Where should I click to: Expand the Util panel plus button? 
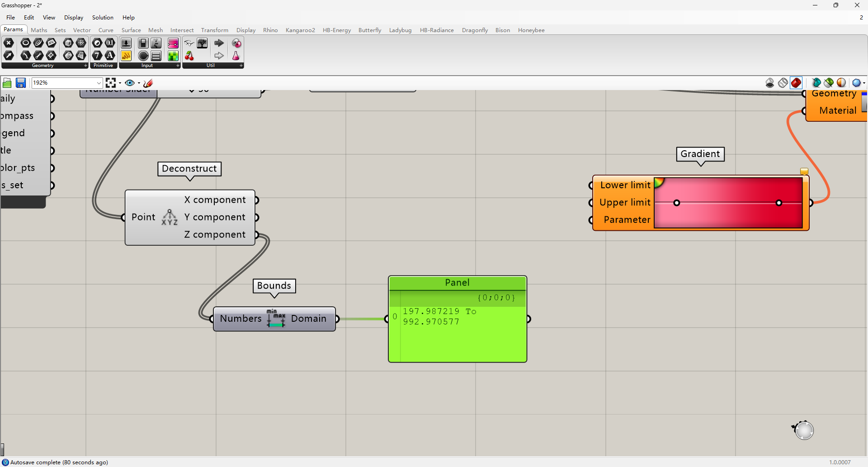pyautogui.click(x=241, y=66)
